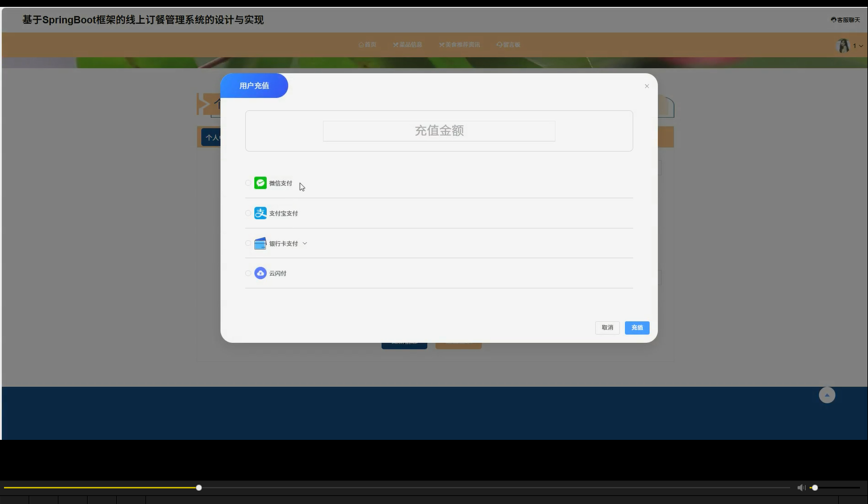The width and height of the screenshot is (868, 504).
Task: Open the 菜品信息 menu item
Action: [x=408, y=44]
